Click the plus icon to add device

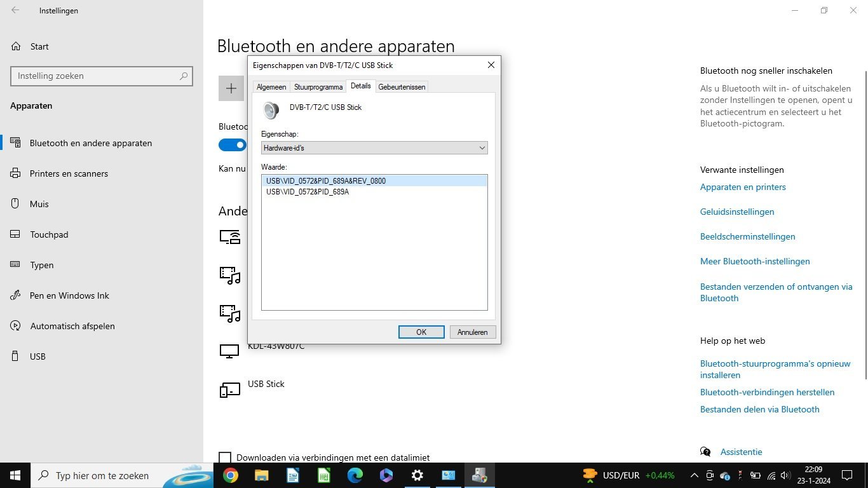coord(231,89)
